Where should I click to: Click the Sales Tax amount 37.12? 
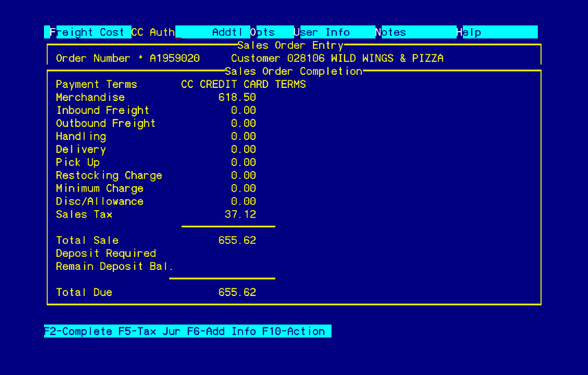pos(241,214)
